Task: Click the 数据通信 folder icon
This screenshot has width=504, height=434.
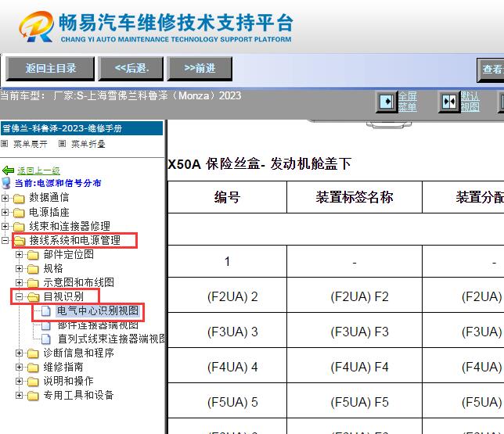Action: [x=19, y=199]
